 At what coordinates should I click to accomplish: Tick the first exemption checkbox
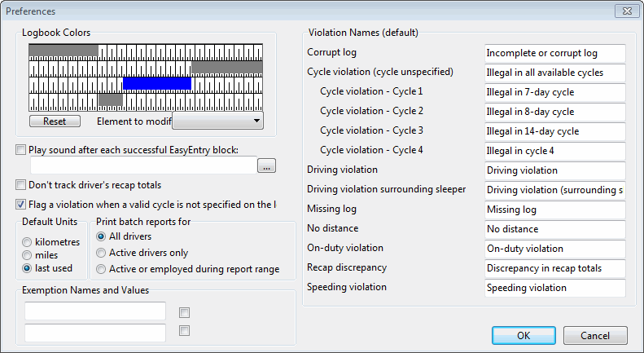click(185, 312)
